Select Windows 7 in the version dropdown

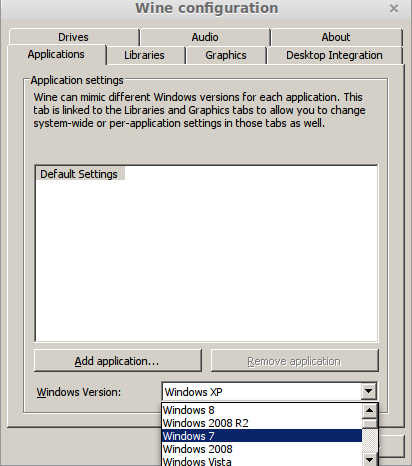tap(262, 436)
